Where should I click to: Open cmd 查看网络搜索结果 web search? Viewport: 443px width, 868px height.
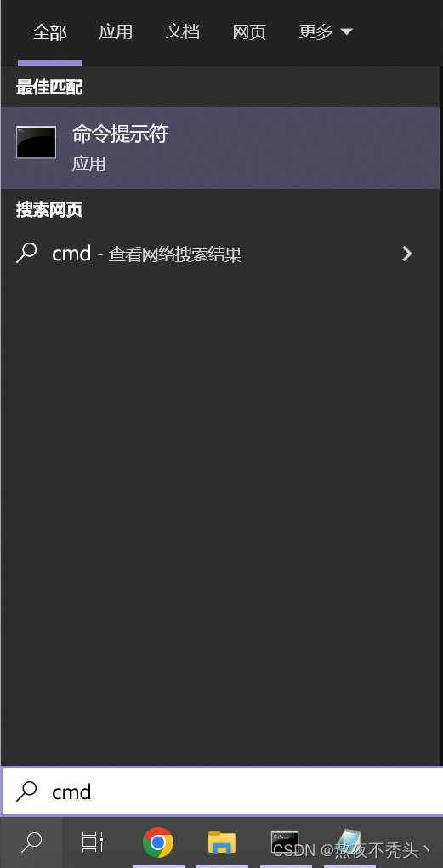click(221, 254)
